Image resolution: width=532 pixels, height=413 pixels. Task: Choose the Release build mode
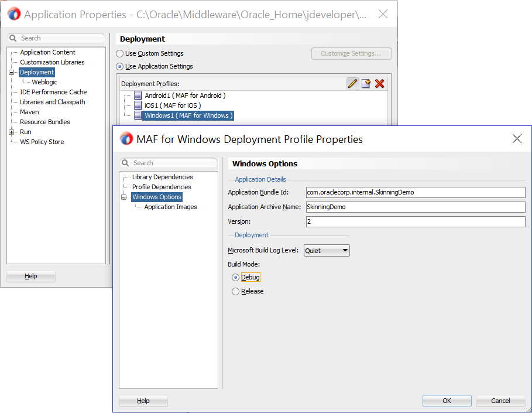[x=235, y=291]
